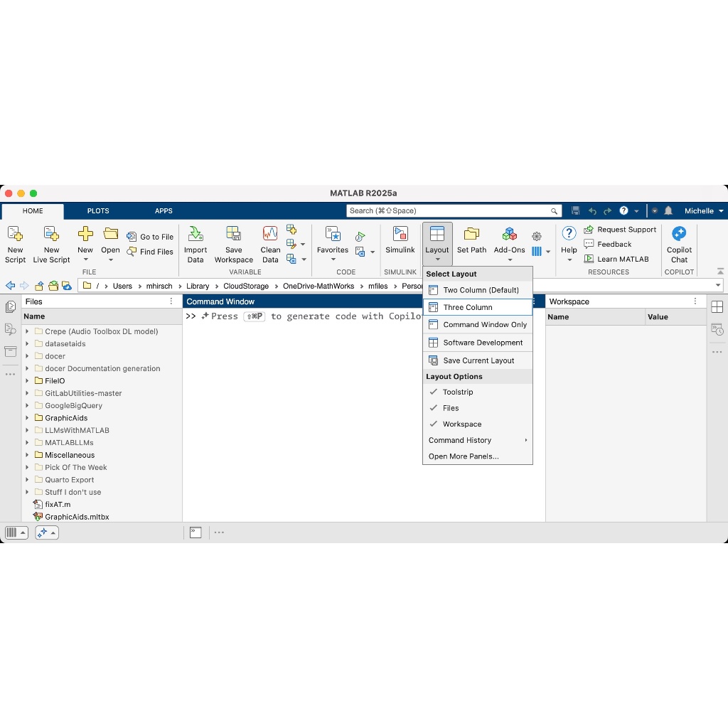Viewport: 728px width, 728px height.
Task: Toggle the Toolstrip layout option
Action: [477, 392]
